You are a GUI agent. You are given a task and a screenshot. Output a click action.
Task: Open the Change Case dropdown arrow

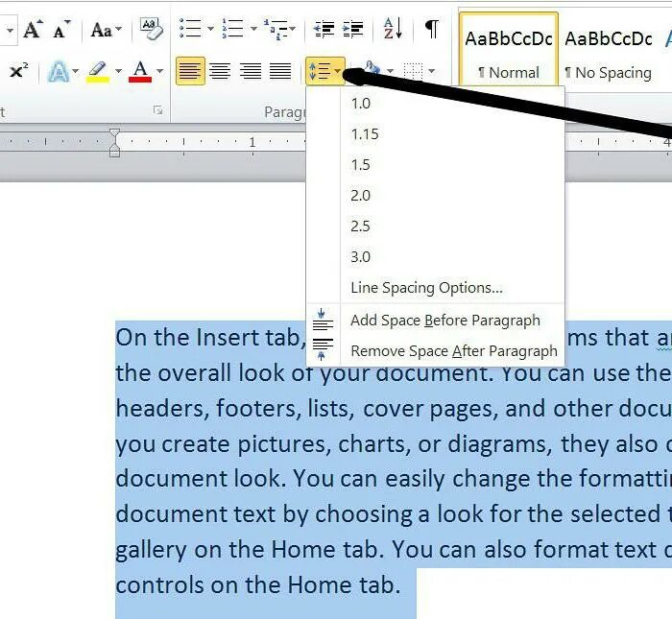click(x=119, y=29)
